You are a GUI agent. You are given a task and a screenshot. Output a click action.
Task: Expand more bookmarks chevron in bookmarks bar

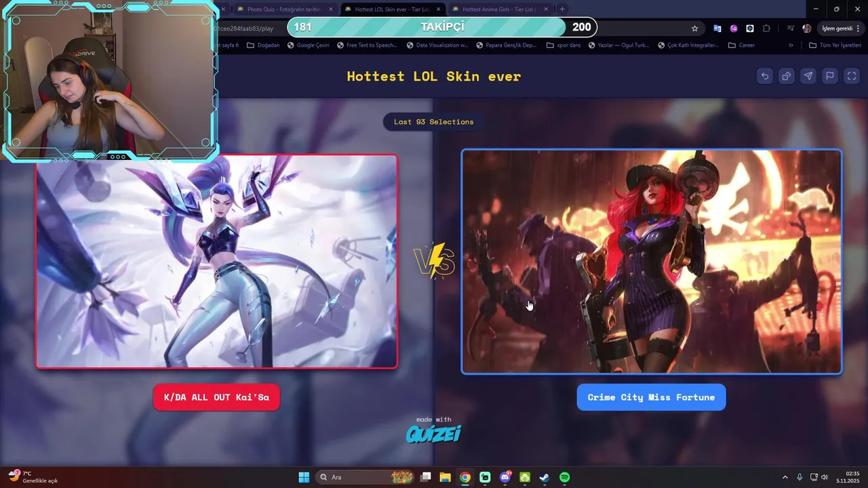(791, 45)
